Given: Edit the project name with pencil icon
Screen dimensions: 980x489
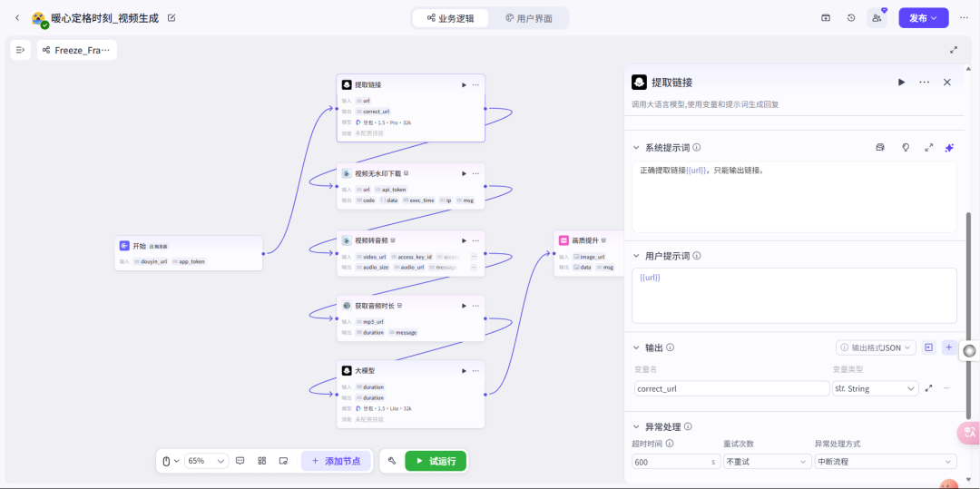Looking at the screenshot, I should (x=171, y=18).
